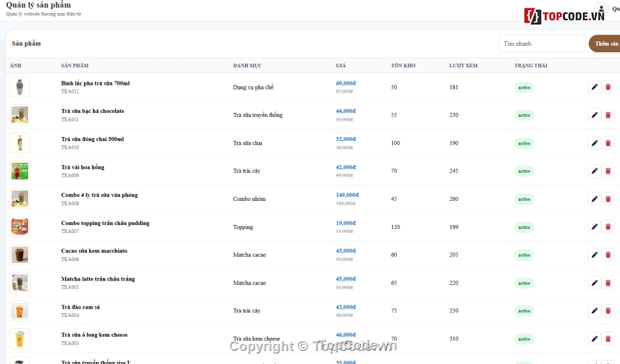Edit Trà sữa đóng chai 500ml

(595, 143)
